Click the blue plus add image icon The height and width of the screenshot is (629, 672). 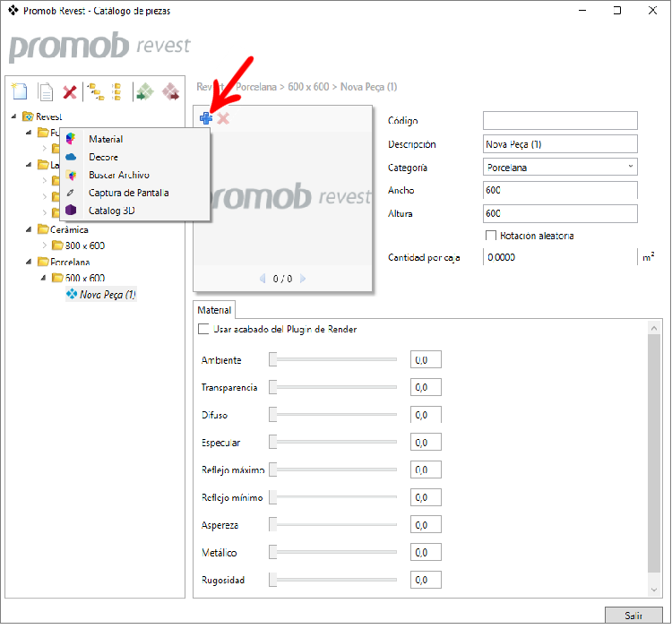point(206,118)
